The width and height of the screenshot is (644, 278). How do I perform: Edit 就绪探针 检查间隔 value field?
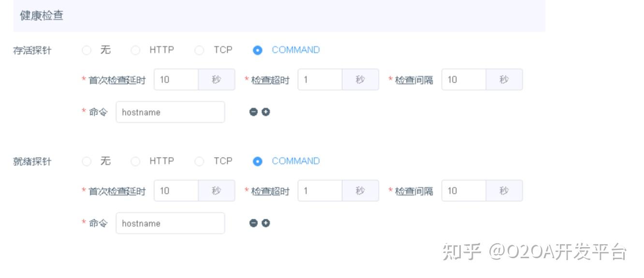463,191
